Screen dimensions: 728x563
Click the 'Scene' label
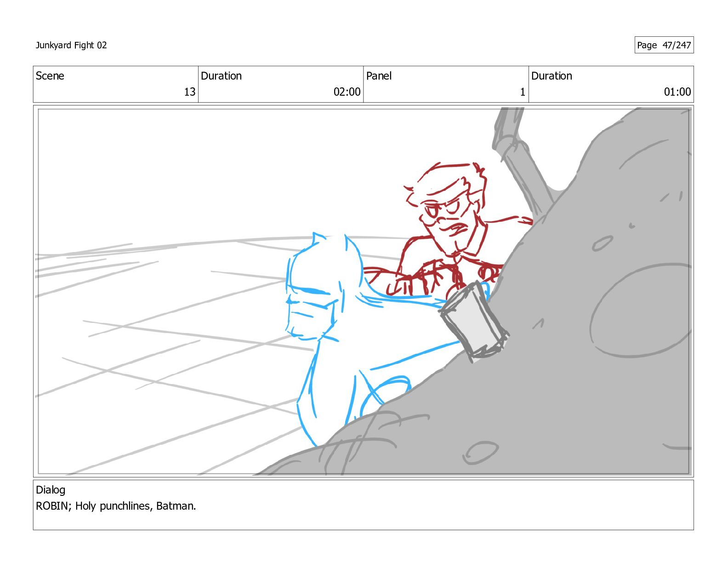pyautogui.click(x=50, y=76)
